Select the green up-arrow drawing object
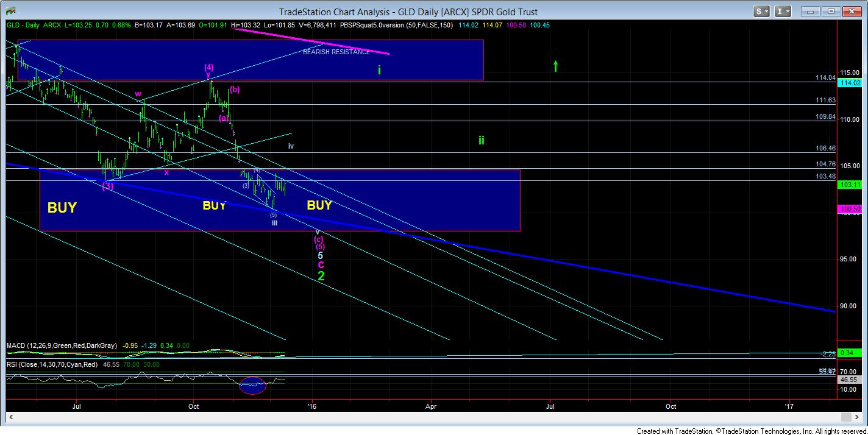The image size is (868, 435). (x=555, y=66)
